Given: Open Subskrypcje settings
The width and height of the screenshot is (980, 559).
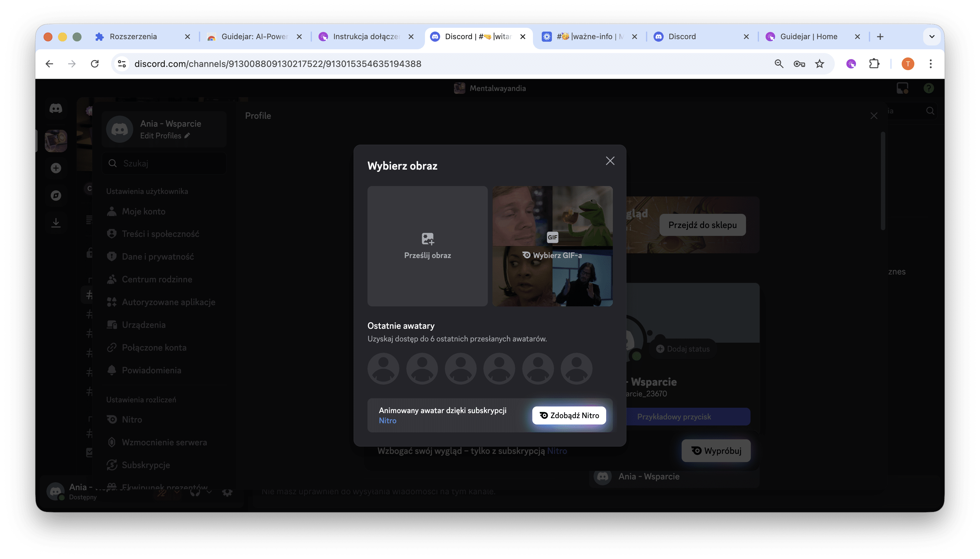Looking at the screenshot, I should (x=164, y=465).
